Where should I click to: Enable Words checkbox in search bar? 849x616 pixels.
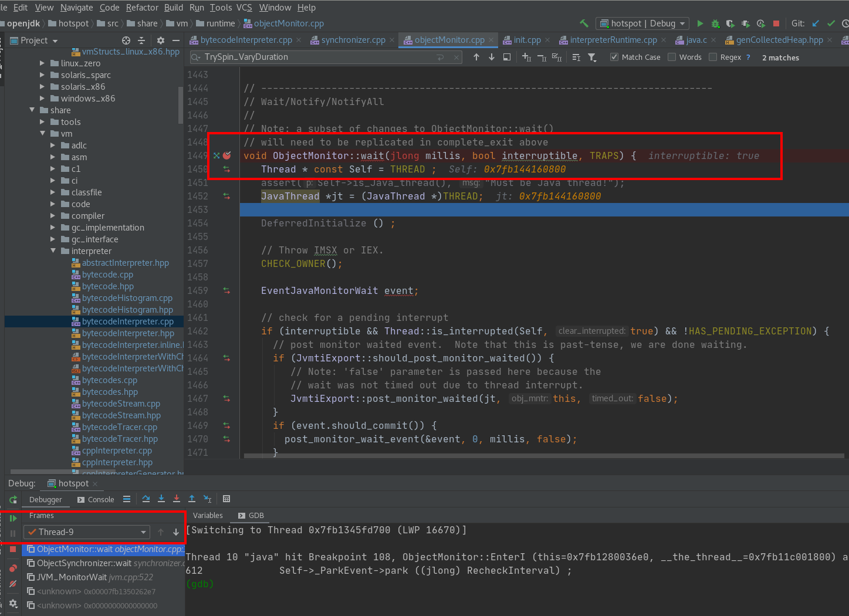[672, 57]
